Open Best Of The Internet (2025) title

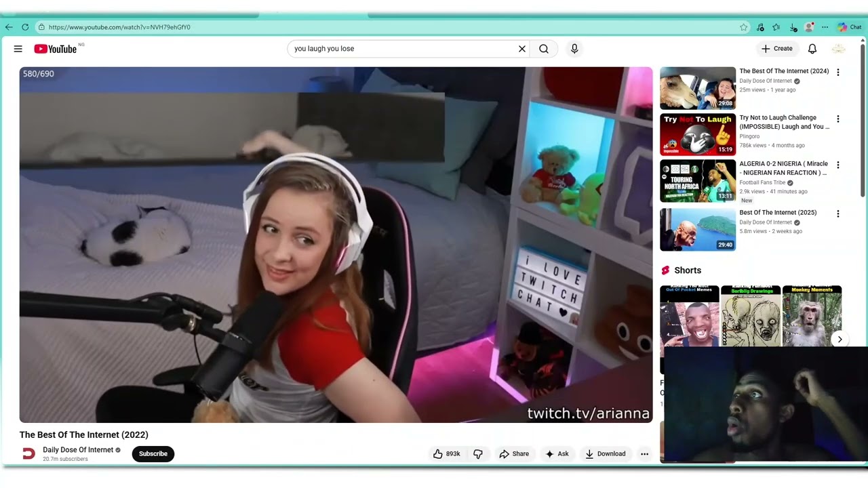[778, 213]
